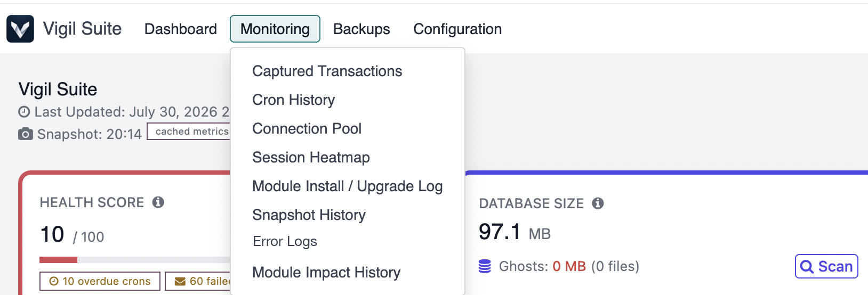Go to the Dashboard tab
This screenshot has height=295, width=868.
pos(181,29)
